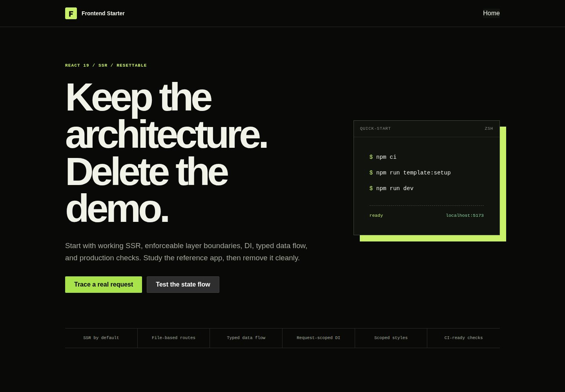Click the ZSH label in terminal header
The width and height of the screenshot is (565, 392).
point(489,129)
